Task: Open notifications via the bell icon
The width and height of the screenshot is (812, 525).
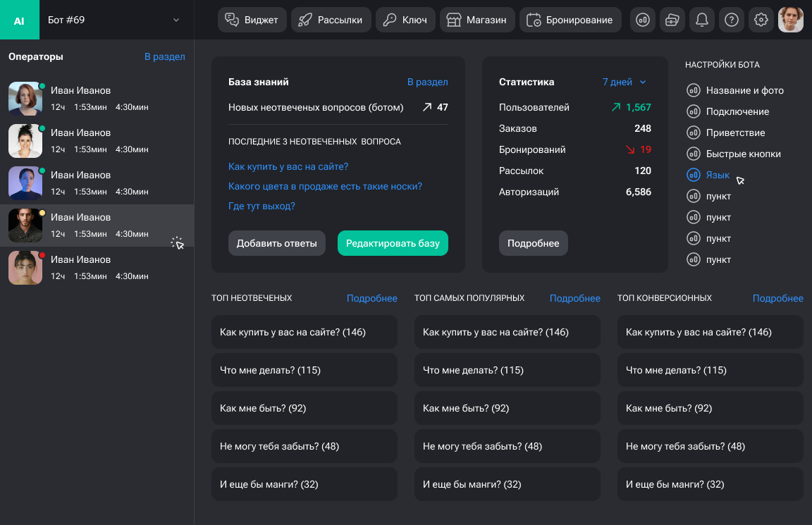Action: pyautogui.click(x=702, y=20)
